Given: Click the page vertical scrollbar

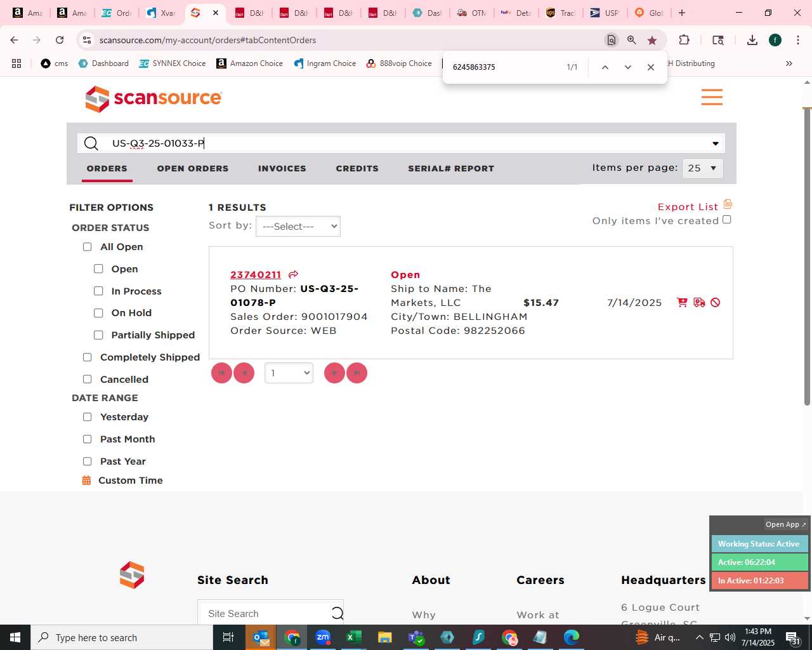Looking at the screenshot, I should (807, 256).
